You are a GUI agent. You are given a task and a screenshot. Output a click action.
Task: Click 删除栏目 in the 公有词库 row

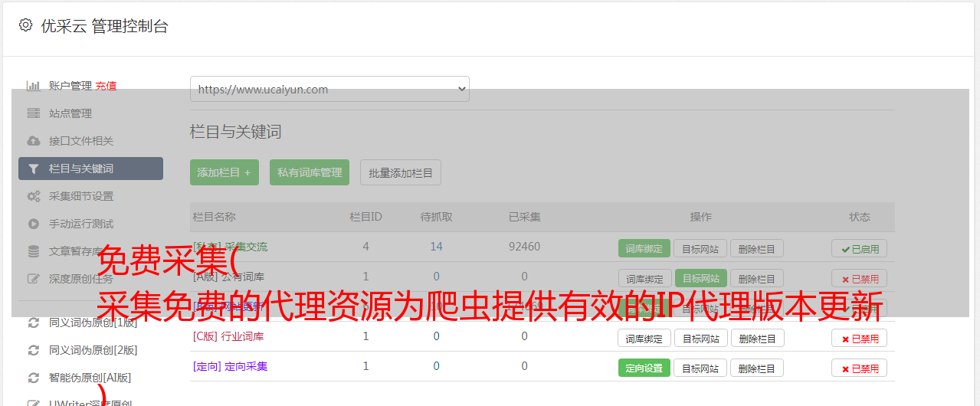(x=757, y=278)
